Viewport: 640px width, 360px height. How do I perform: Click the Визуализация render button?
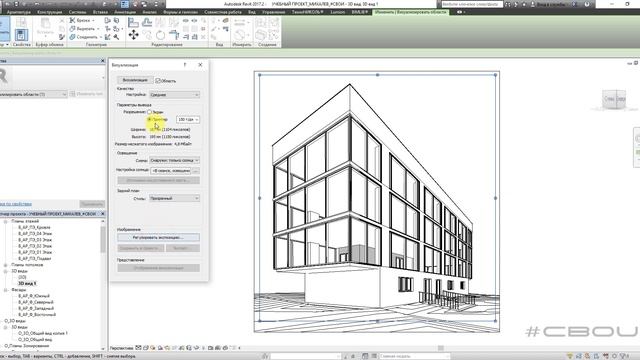click(x=135, y=80)
